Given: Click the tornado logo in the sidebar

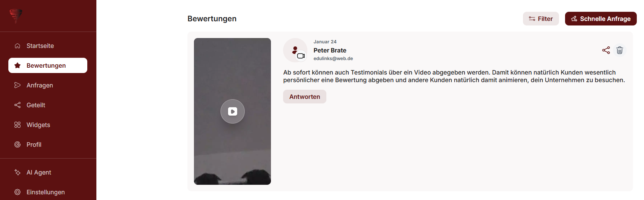Looking at the screenshot, I should tap(16, 16).
